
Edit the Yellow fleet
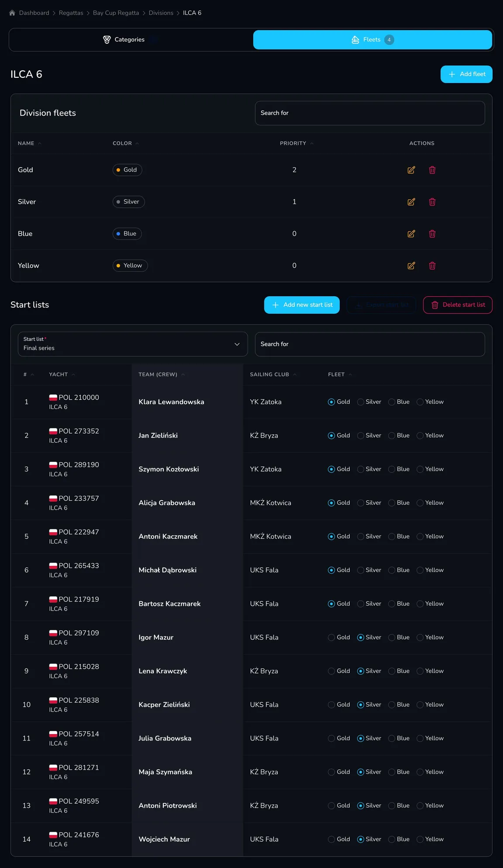pyautogui.click(x=411, y=266)
